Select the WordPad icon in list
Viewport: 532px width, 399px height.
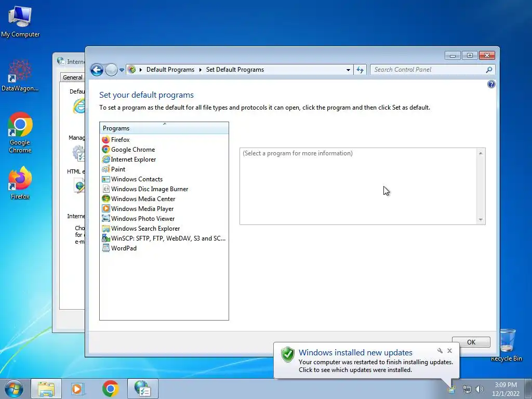click(106, 248)
